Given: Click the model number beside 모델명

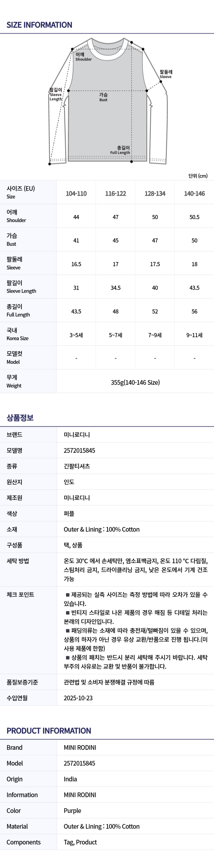Looking at the screenshot, I should 79,450.
